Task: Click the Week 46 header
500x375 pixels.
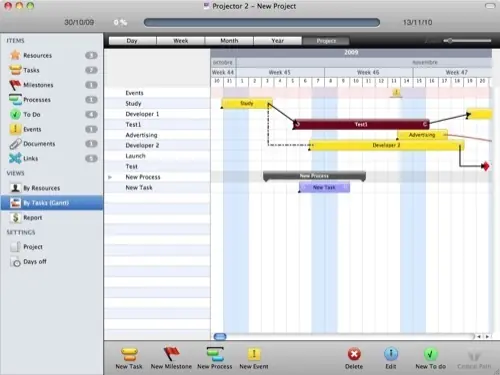Action: (x=368, y=72)
